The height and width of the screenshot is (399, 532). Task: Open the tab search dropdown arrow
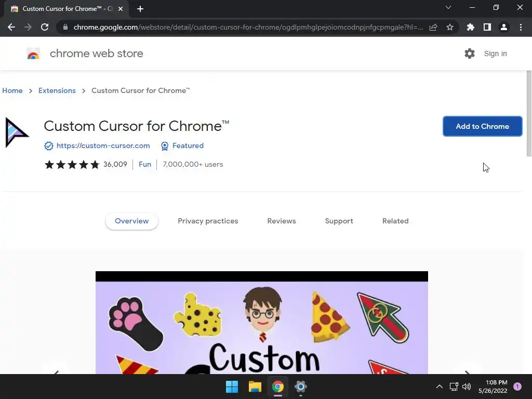coord(448,7)
